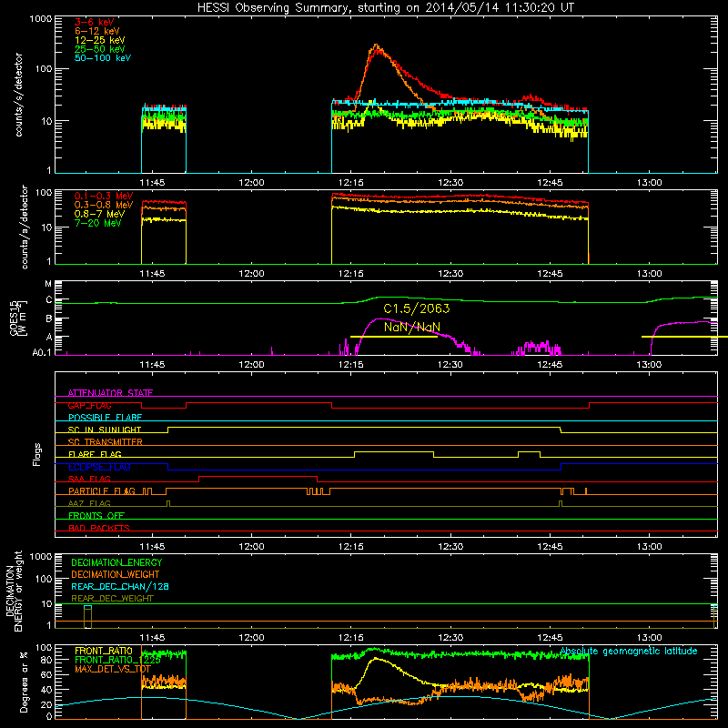728x728 pixels.
Task: Click the yellow flare bar near 13:00
Action: pyautogui.click(x=684, y=337)
